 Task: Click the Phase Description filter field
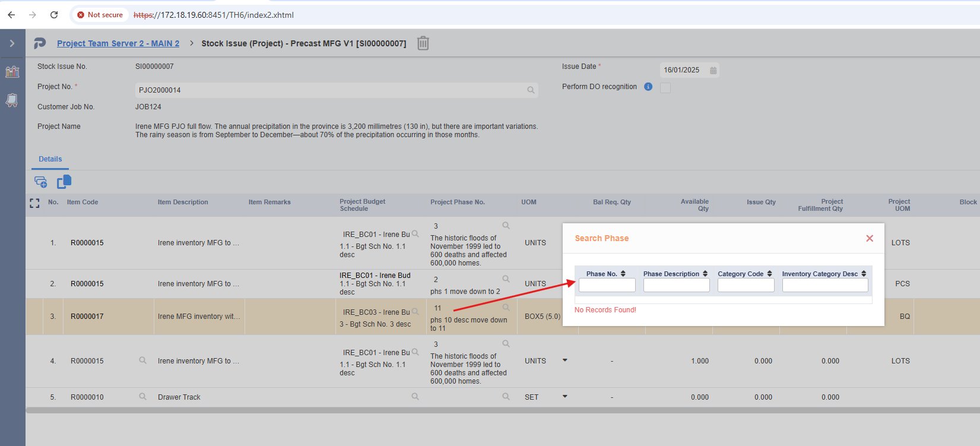[x=677, y=285]
